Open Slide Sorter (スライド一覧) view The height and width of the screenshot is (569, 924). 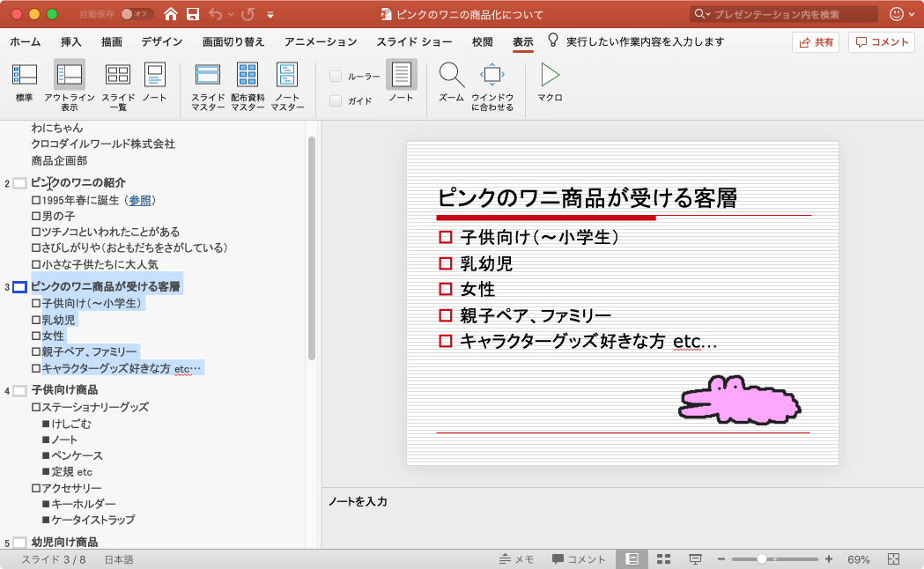[117, 82]
